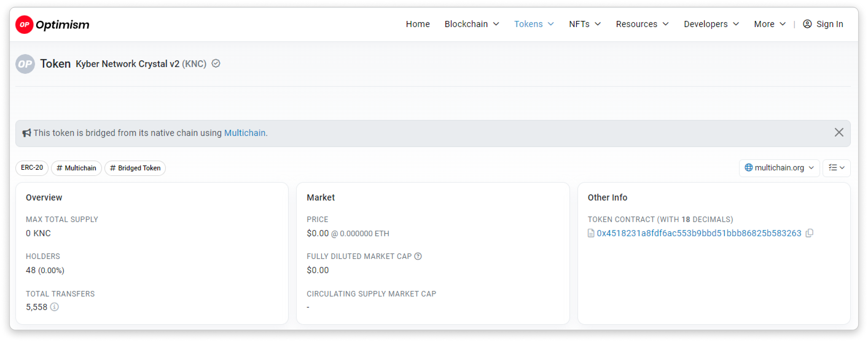Click the contract file icon before the address
Viewport: 868px width, 342px height.
click(591, 233)
